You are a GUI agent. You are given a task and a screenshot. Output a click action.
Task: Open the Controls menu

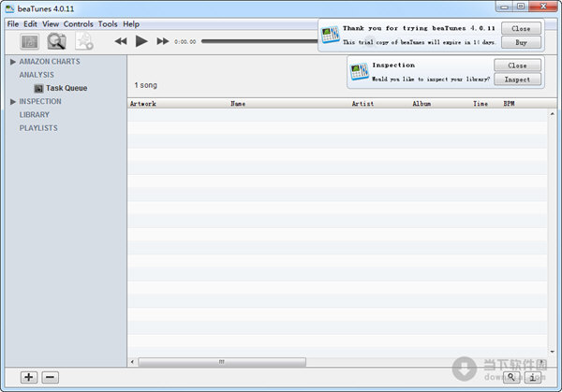[79, 24]
